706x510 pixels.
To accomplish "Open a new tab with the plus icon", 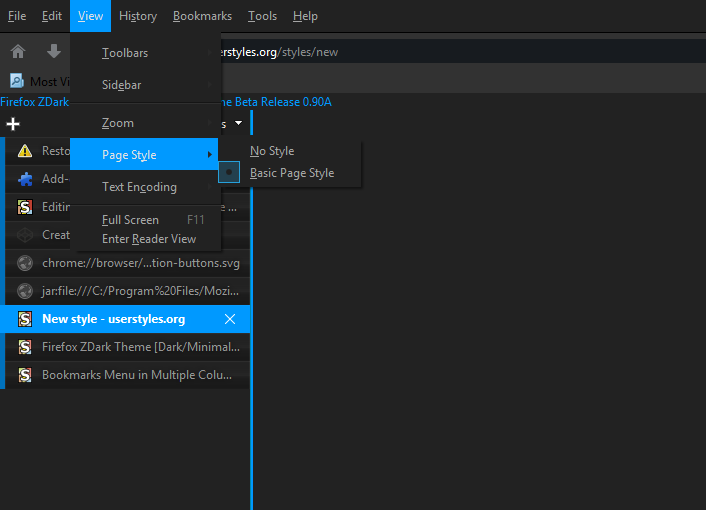I will [x=13, y=124].
